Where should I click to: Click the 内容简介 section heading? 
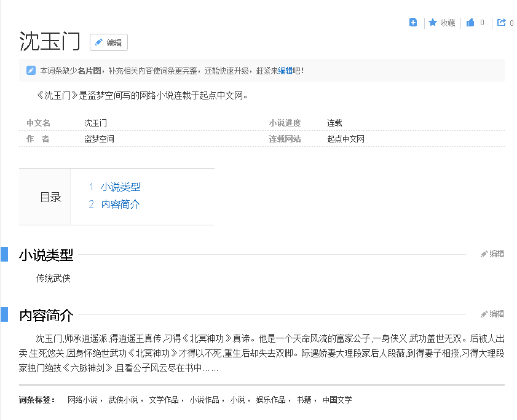pos(46,316)
